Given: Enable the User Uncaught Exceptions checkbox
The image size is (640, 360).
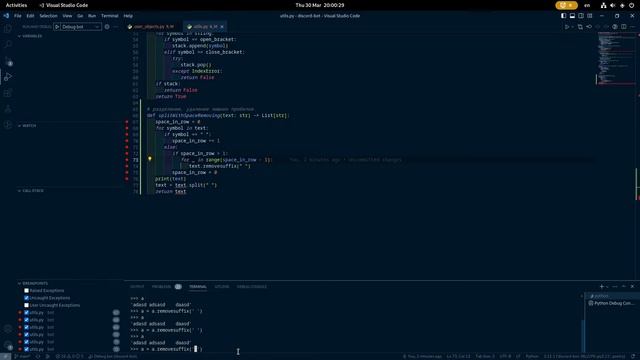Looking at the screenshot, I should [x=27, y=305].
